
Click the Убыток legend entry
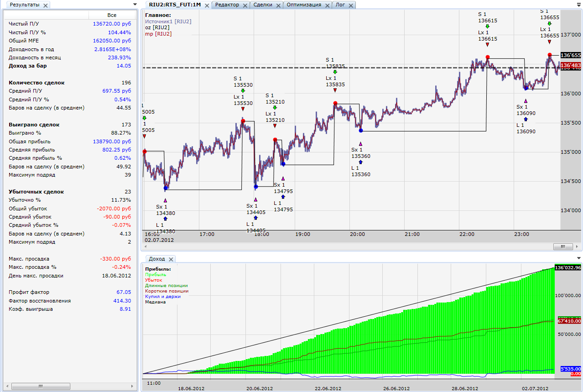click(x=153, y=280)
